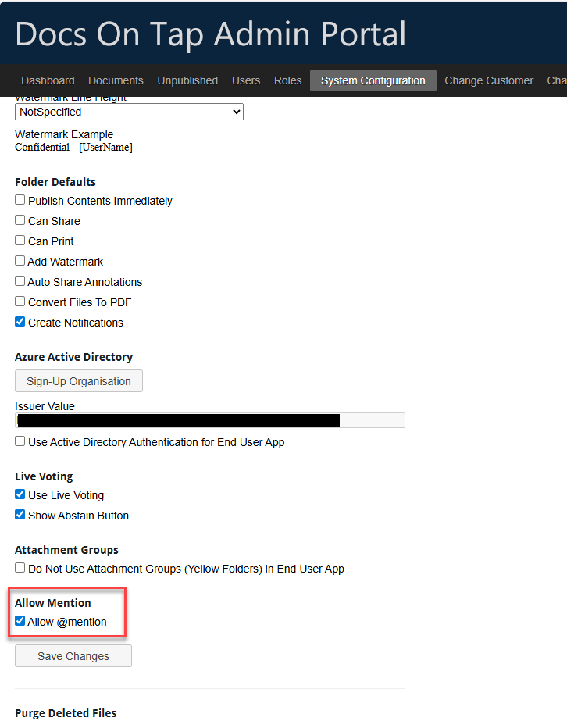The width and height of the screenshot is (567, 728).
Task: Check Convert Files To PDF
Action: coord(20,301)
